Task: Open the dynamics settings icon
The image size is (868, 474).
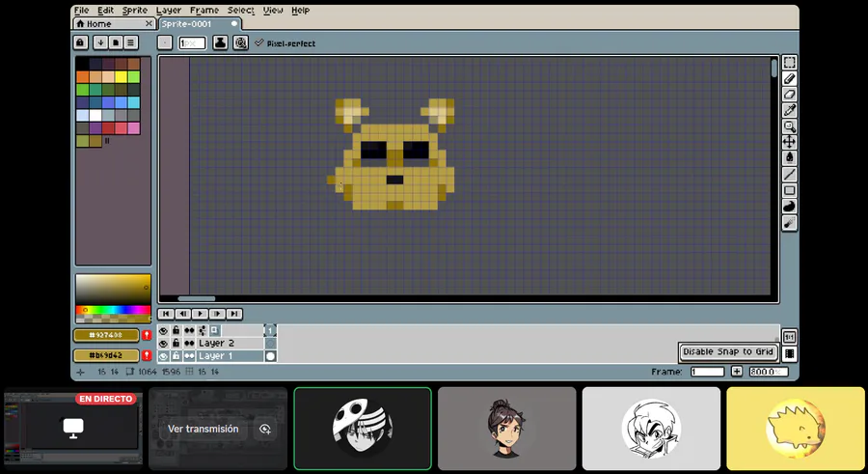Action: click(240, 42)
